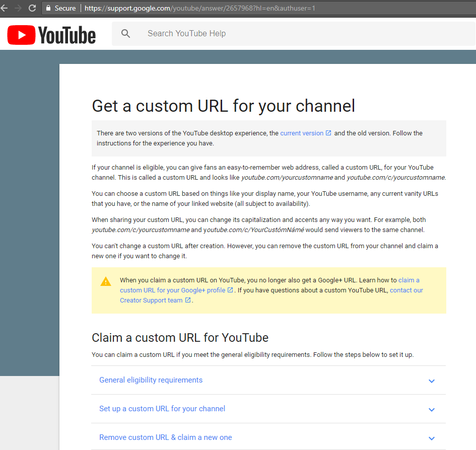Click the browser reload icon
This screenshot has height=450, width=476.
(32, 8)
